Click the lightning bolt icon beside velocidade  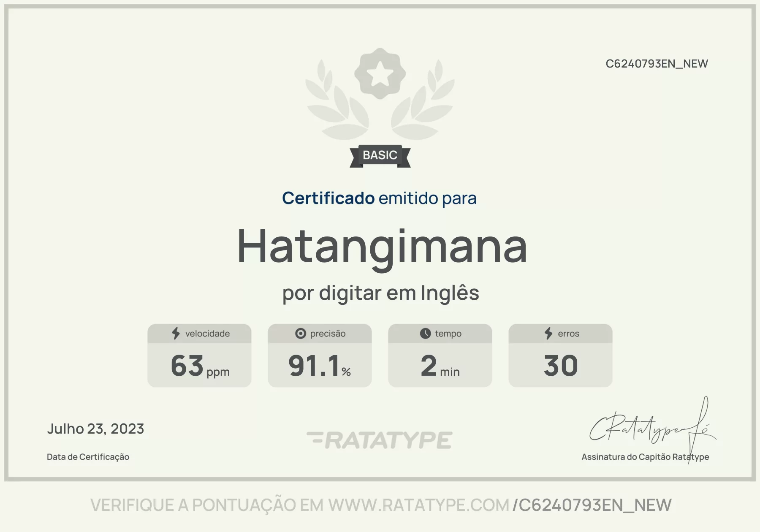(176, 334)
